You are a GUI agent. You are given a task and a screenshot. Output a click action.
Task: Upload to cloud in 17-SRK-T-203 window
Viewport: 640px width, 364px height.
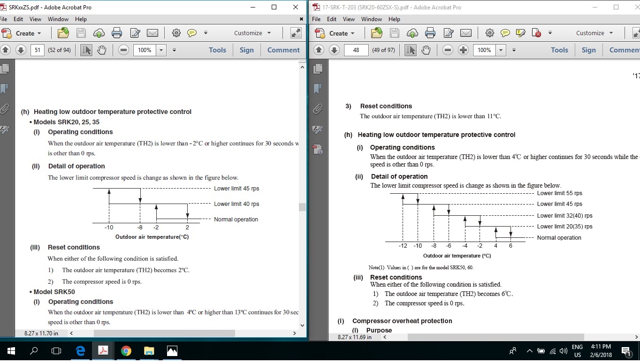pos(412,33)
